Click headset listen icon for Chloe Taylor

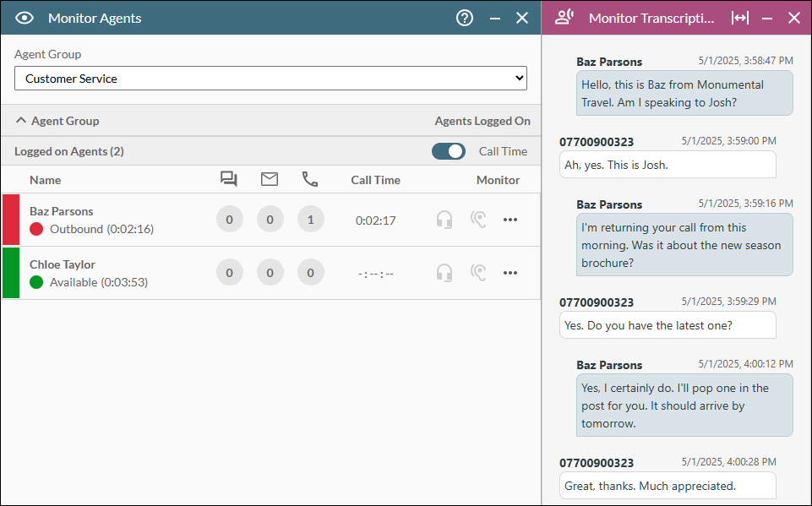[x=444, y=272]
